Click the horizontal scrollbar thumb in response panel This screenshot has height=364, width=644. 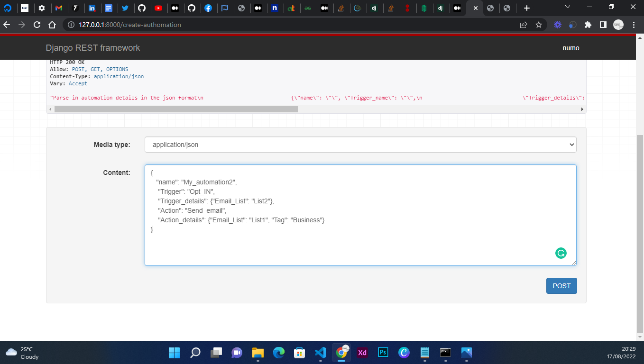pyautogui.click(x=176, y=109)
